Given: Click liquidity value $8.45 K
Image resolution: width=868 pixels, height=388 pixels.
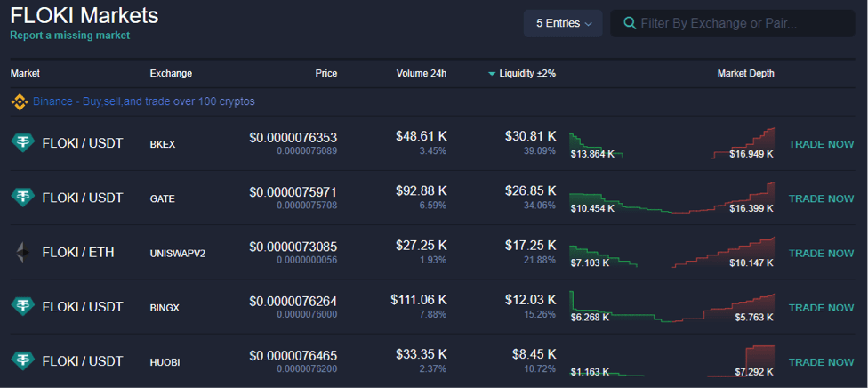Looking at the screenshot, I should coord(534,354).
